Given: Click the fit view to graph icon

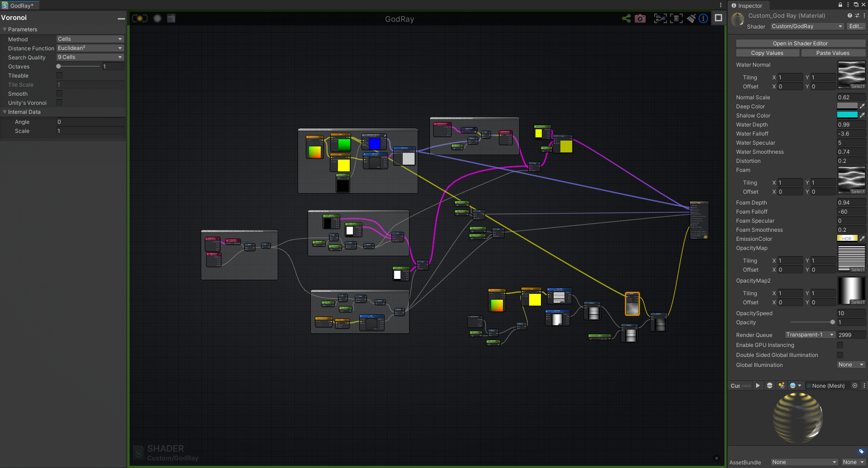Looking at the screenshot, I should click(676, 19).
